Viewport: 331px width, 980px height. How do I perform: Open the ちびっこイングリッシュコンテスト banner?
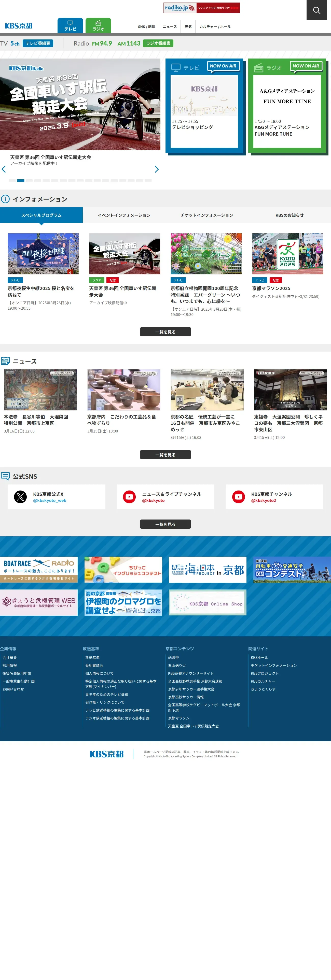click(x=123, y=570)
